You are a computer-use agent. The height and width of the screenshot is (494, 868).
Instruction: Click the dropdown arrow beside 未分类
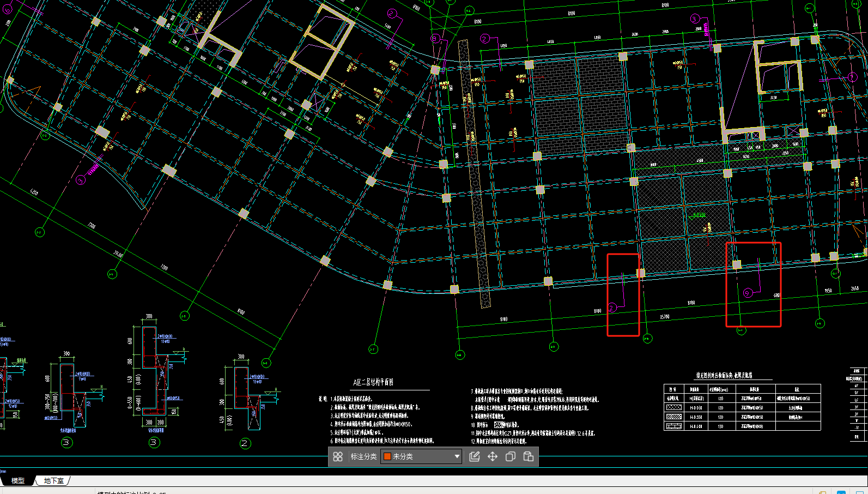point(457,456)
